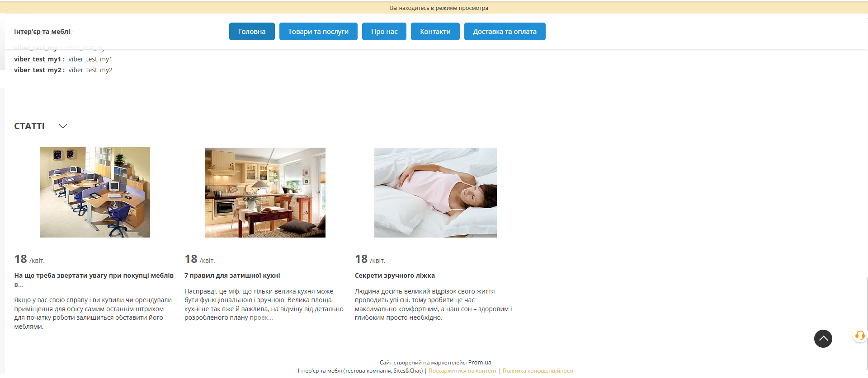Open the office furniture article thumbnail

click(x=95, y=192)
